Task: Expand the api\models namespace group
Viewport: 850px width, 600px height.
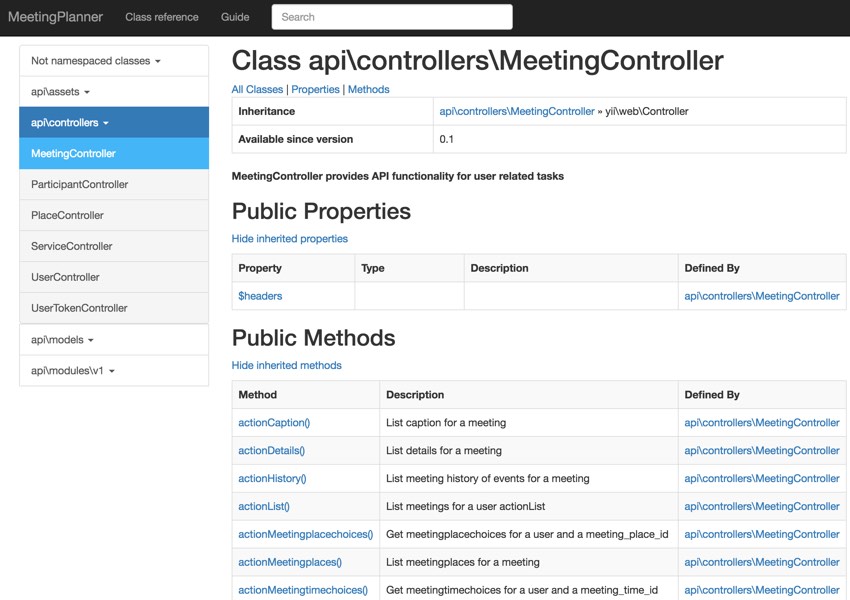Action: point(114,340)
